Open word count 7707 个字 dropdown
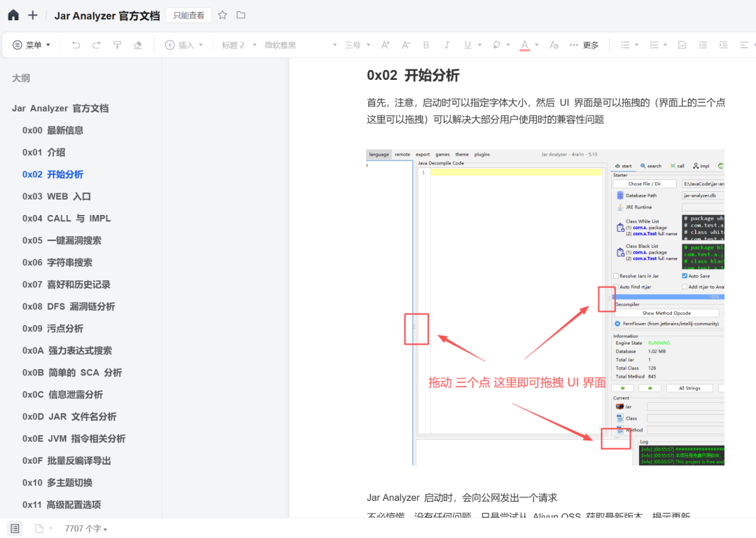756x538 pixels. (86, 529)
